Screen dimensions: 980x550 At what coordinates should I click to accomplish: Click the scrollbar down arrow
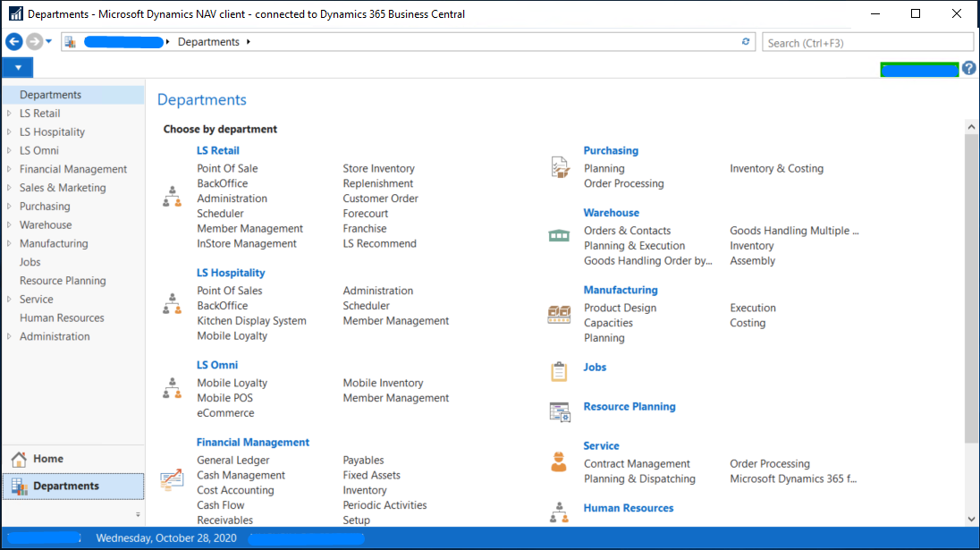click(x=971, y=519)
